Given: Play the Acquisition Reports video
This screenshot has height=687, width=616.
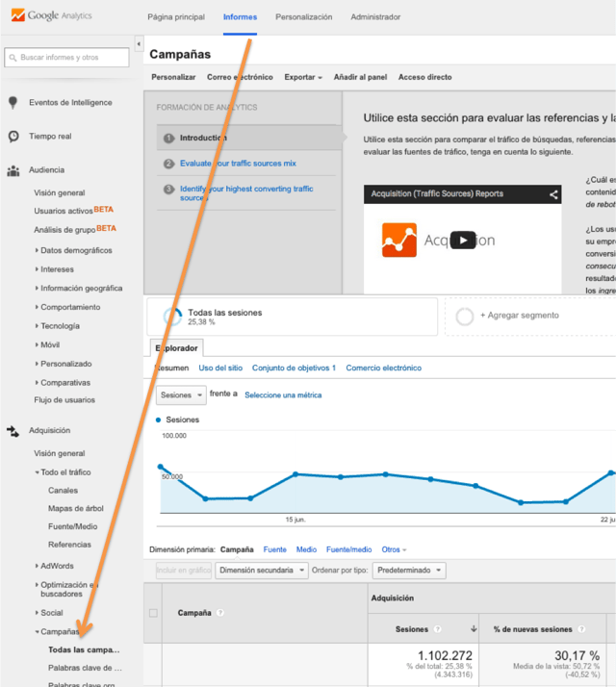Looking at the screenshot, I should (x=463, y=241).
